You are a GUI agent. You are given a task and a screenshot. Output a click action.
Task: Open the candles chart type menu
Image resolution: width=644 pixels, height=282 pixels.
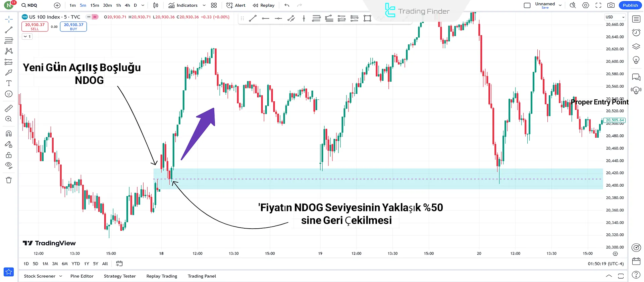point(156,5)
